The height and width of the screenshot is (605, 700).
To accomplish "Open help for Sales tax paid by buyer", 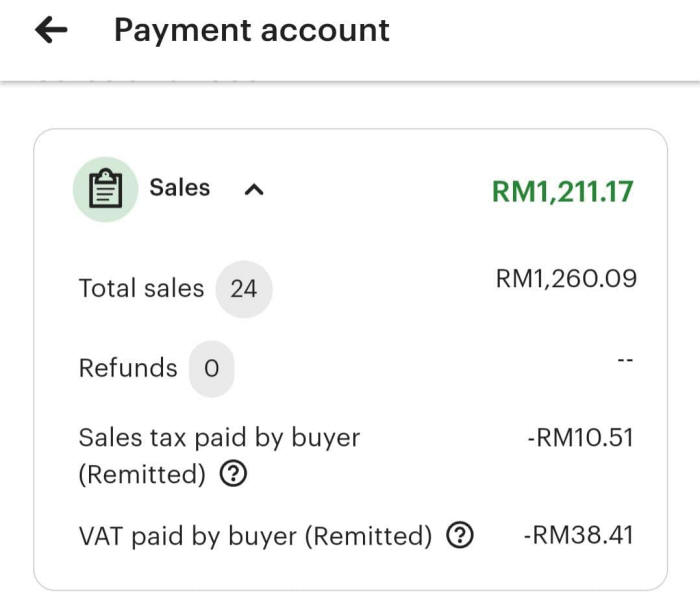I will click(231, 475).
